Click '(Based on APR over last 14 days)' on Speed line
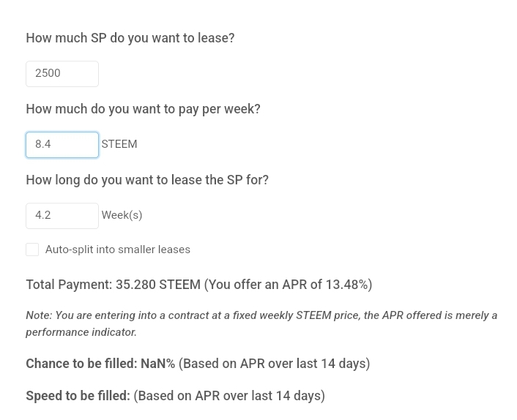Screen dimensions: 517x420 pos(229,396)
